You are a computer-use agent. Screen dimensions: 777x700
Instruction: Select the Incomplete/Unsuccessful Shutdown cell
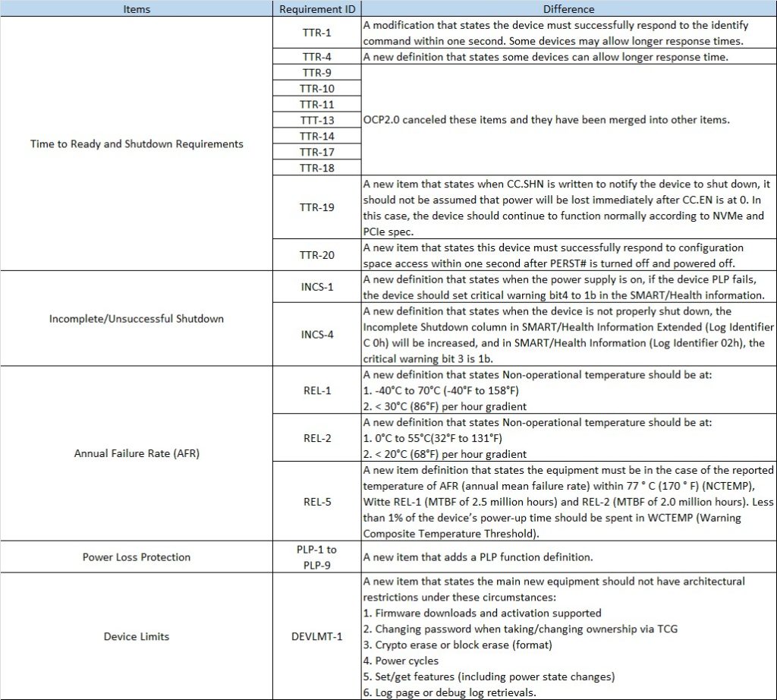coord(137,319)
